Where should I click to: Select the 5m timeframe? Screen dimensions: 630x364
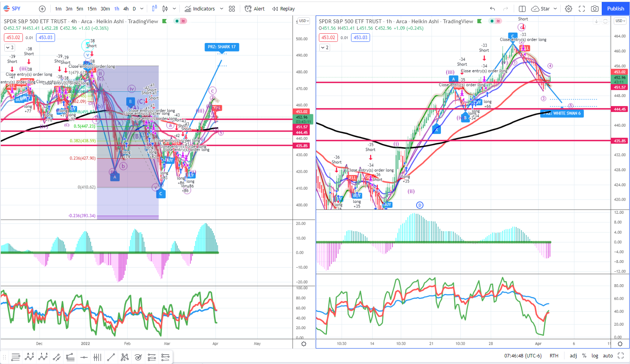(x=80, y=9)
